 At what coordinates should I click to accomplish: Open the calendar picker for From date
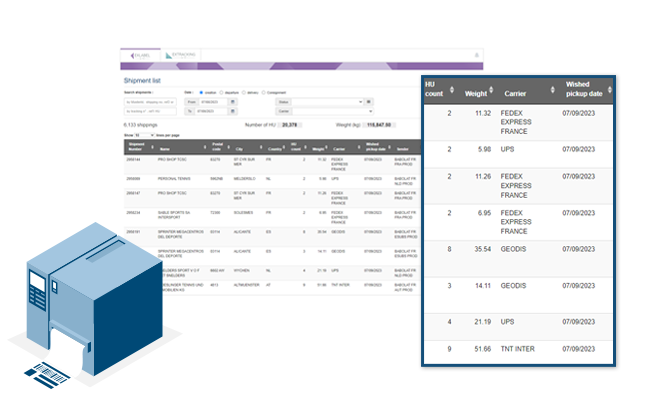tap(233, 102)
